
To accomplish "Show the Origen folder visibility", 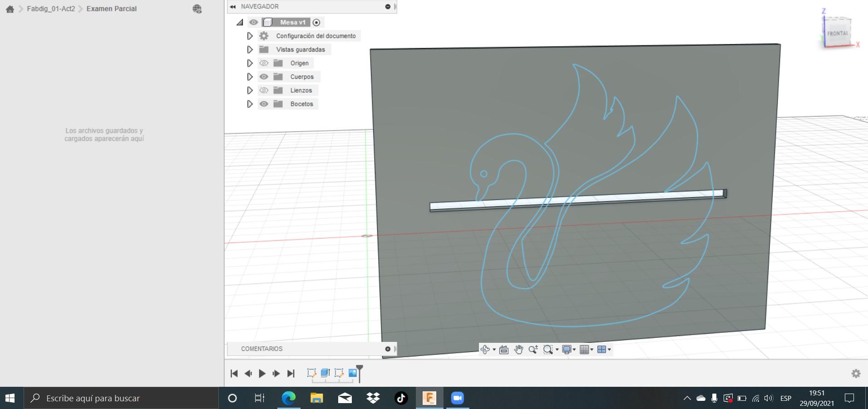I will click(x=265, y=63).
